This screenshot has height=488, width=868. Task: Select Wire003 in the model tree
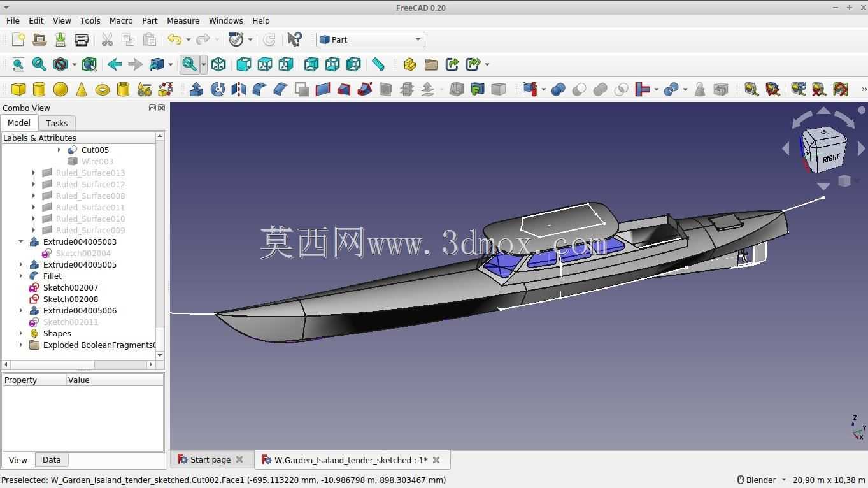pos(97,161)
